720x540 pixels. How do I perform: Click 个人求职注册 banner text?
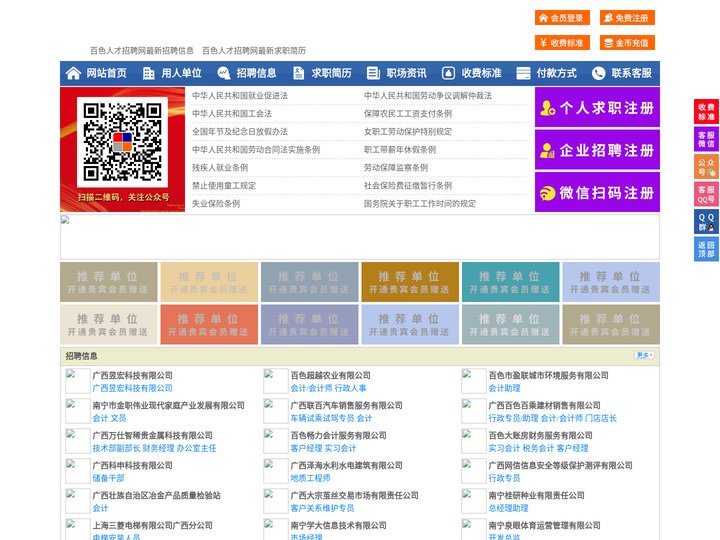pyautogui.click(x=607, y=108)
